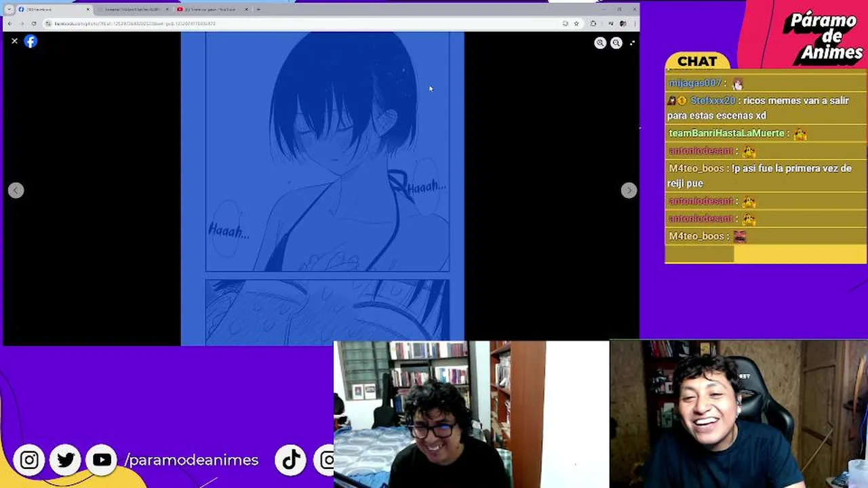Close the Facebook browser tab
The height and width of the screenshot is (488, 868).
tap(87, 9)
